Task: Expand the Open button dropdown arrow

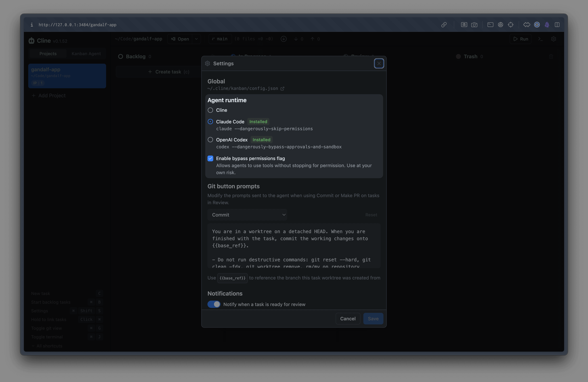Action: tap(196, 39)
